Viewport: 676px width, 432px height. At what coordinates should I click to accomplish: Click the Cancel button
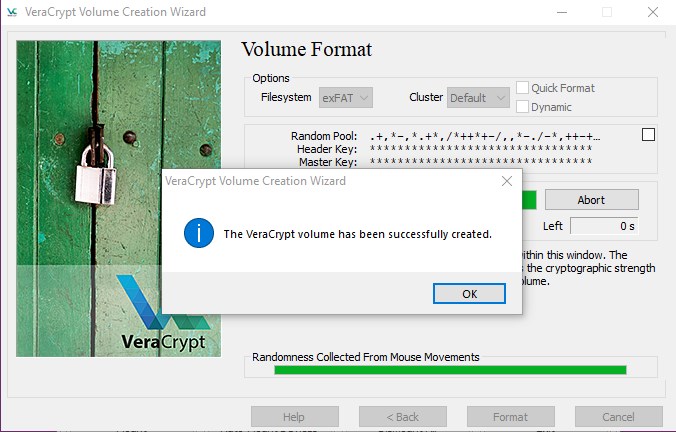pyautogui.click(x=619, y=417)
